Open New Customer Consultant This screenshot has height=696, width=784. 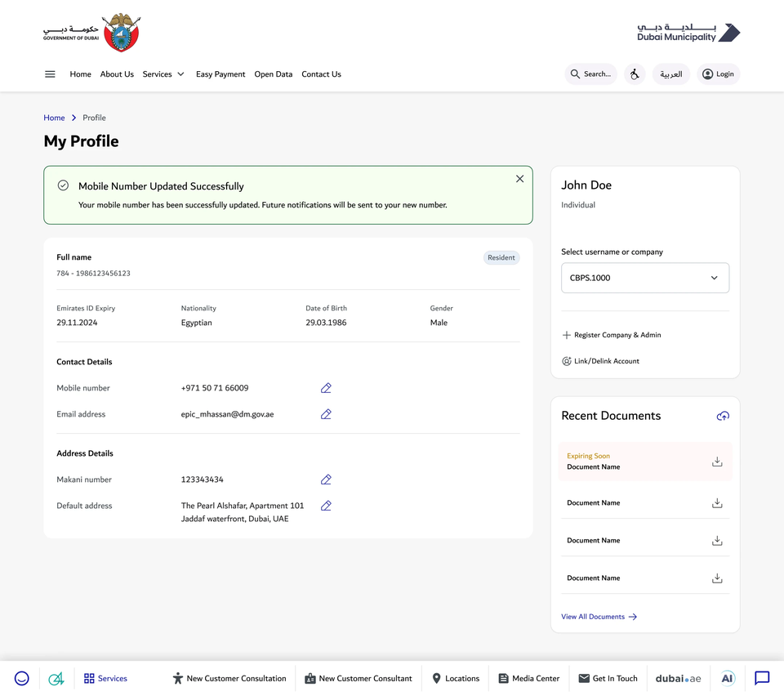point(359,679)
